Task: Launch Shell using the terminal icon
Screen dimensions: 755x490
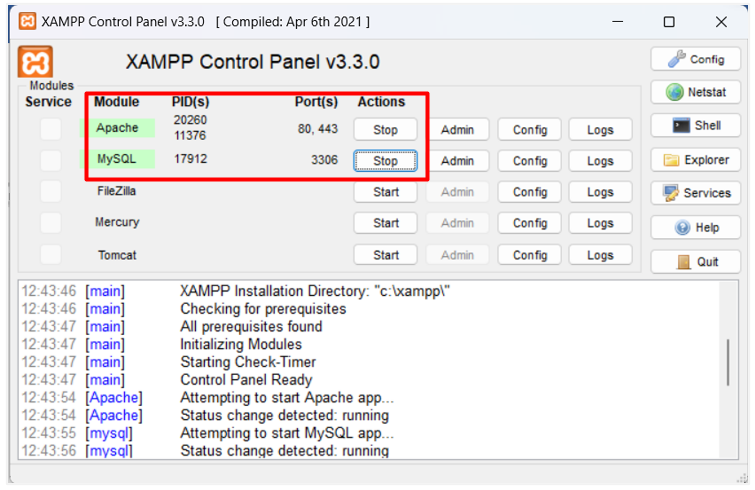Action: coord(697,126)
